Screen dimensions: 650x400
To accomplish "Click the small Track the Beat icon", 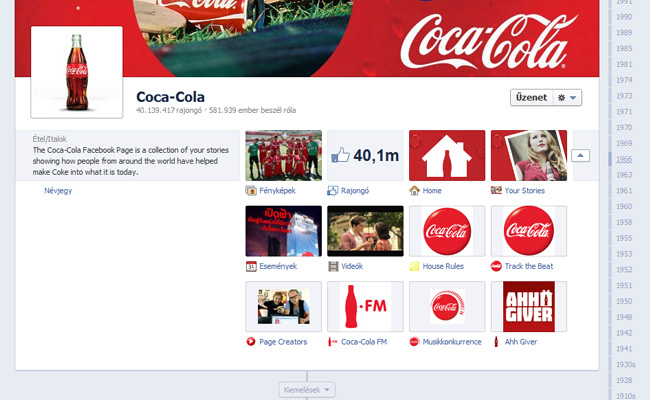I will click(496, 266).
